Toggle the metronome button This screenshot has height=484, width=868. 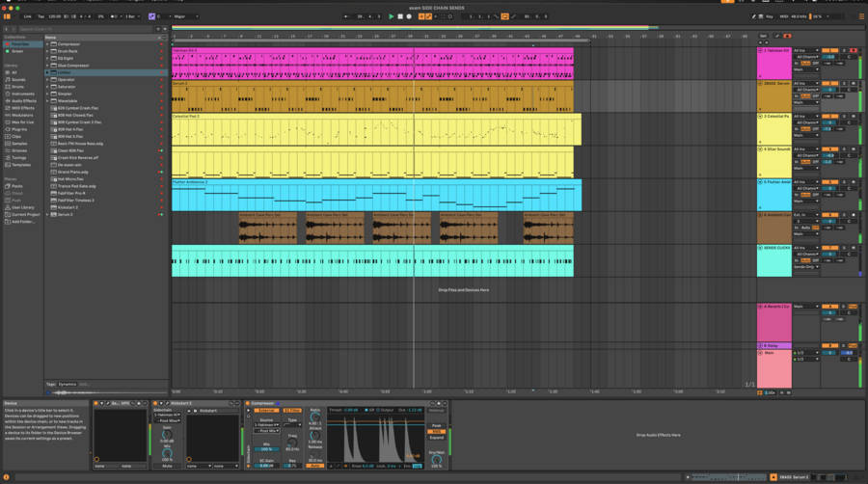116,16
